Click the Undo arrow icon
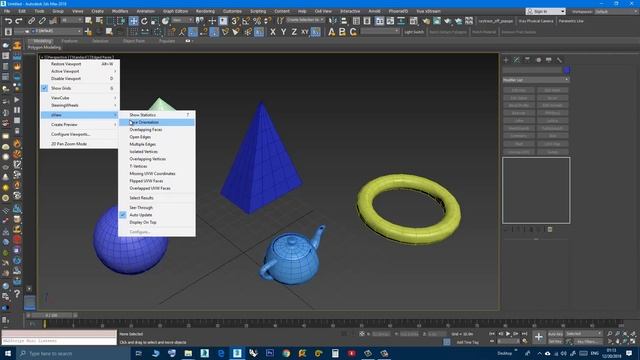This screenshot has height=360, width=640. pyautogui.click(x=8, y=21)
